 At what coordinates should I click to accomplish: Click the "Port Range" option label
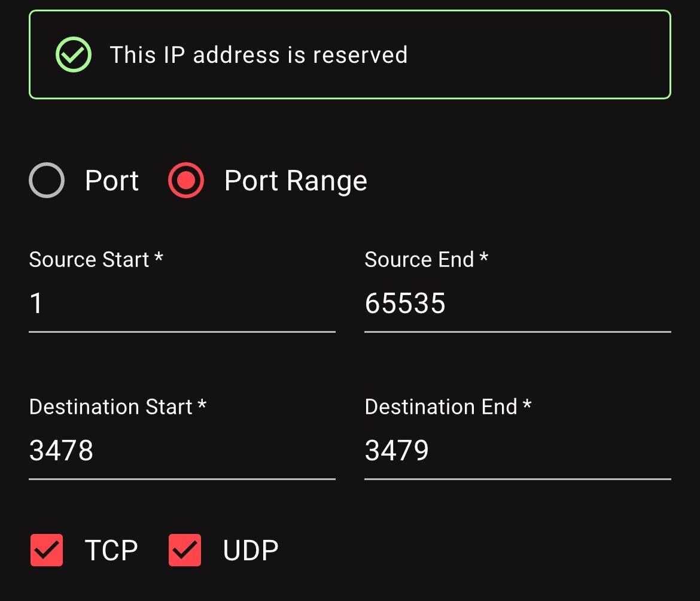pos(296,180)
